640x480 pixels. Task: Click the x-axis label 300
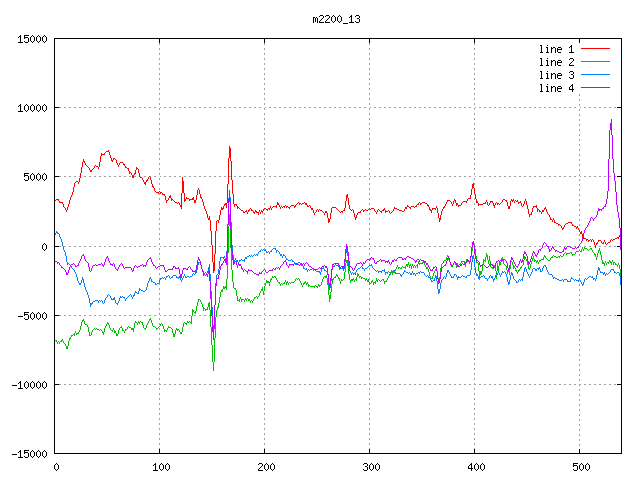click(371, 467)
